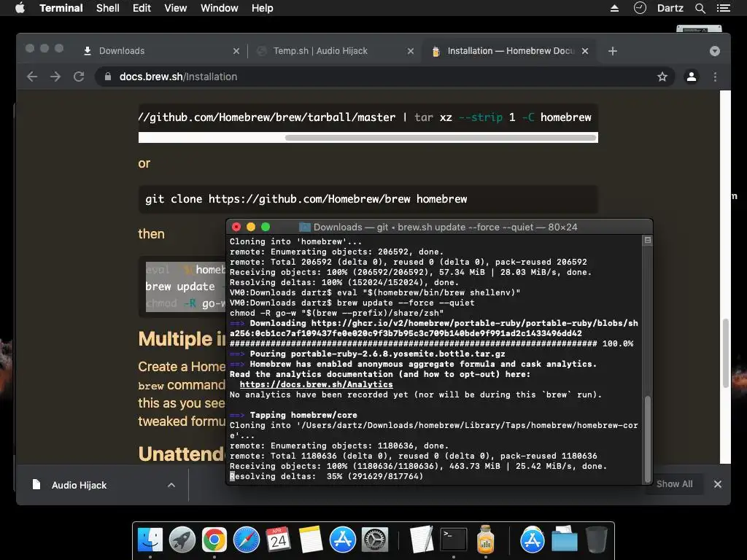Open the tab search dropdown arrow
The height and width of the screenshot is (560, 747).
pos(714,51)
